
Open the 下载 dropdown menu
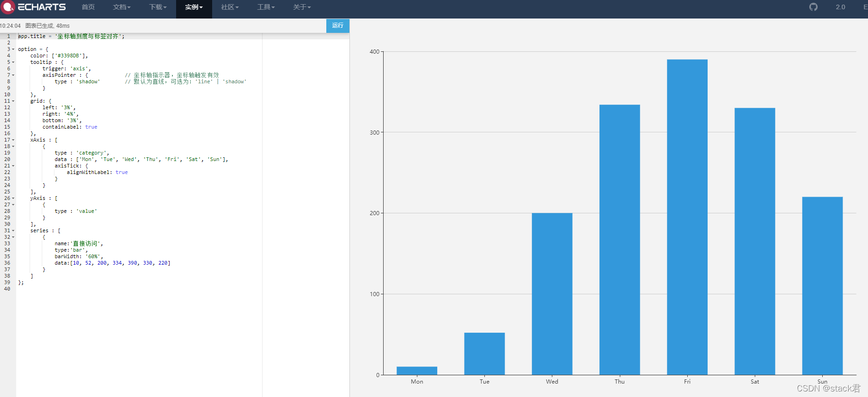158,7
